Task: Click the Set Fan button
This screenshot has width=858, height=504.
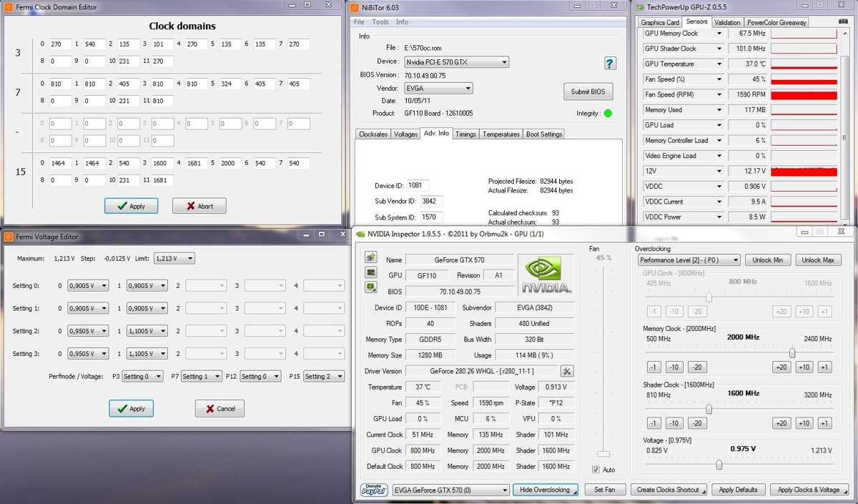Action: click(x=604, y=490)
